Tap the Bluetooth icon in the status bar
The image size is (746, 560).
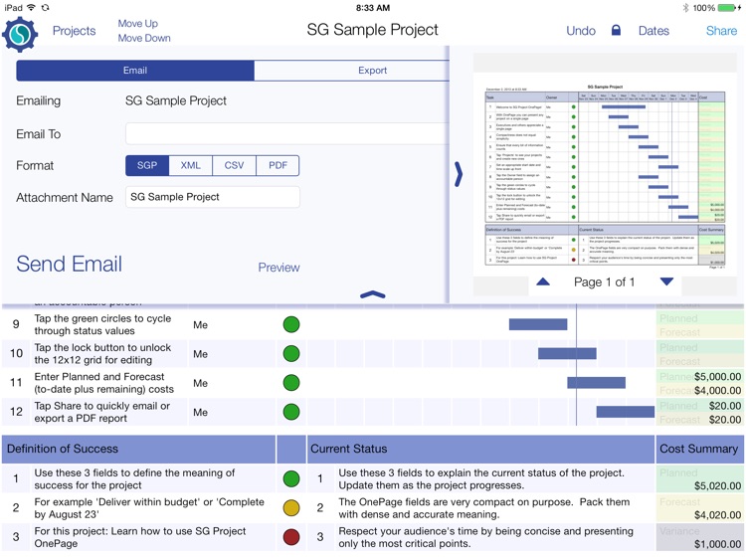pos(685,8)
